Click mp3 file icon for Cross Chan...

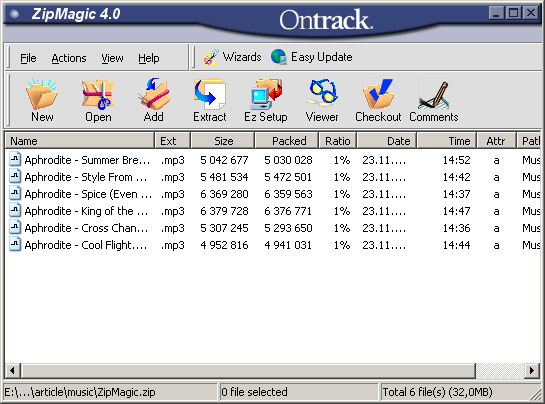click(15, 227)
